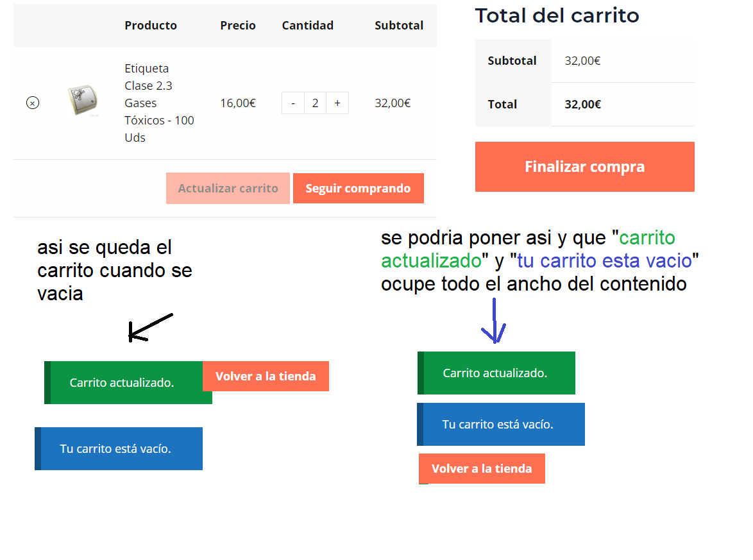Increase quantity with the plus button
753x560 pixels.
(x=337, y=103)
